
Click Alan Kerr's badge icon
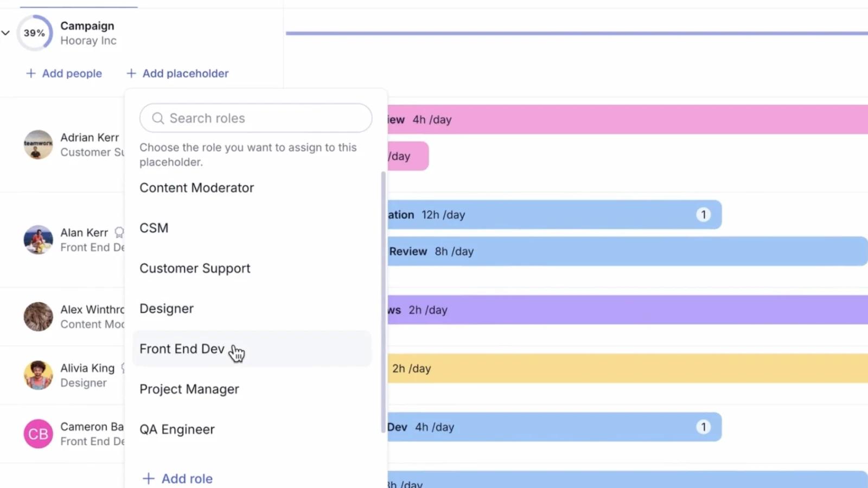click(119, 233)
